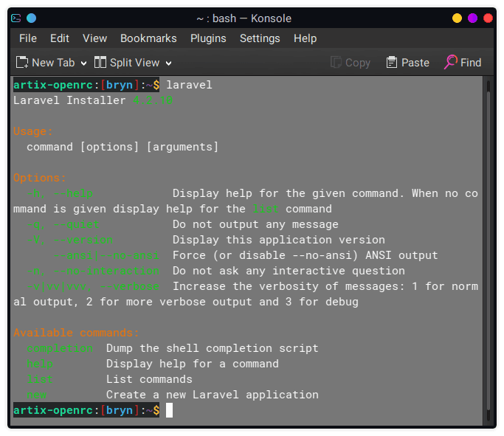Click 'Do not output any message' text
Image resolution: width=504 pixels, height=436 pixels.
pos(255,224)
